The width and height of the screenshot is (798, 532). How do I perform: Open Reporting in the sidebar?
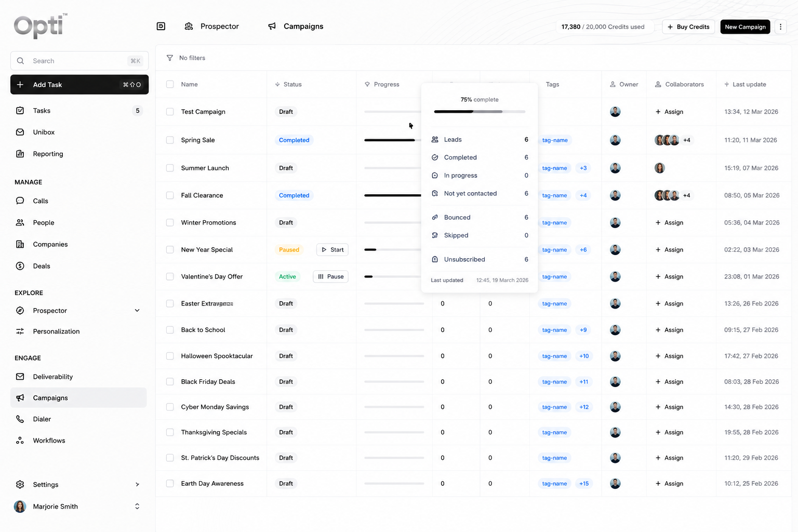pos(78,154)
